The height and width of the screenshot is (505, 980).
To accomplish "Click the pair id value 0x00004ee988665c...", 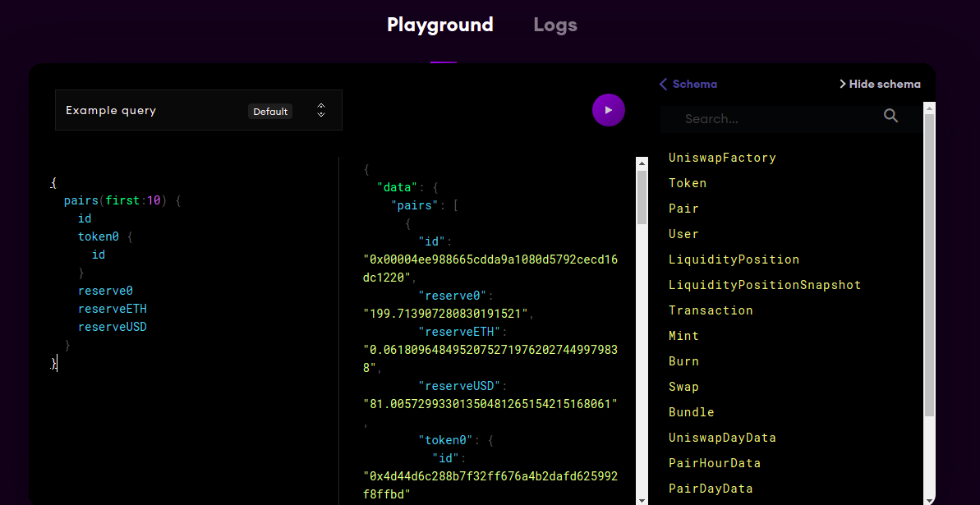I will 490,268.
